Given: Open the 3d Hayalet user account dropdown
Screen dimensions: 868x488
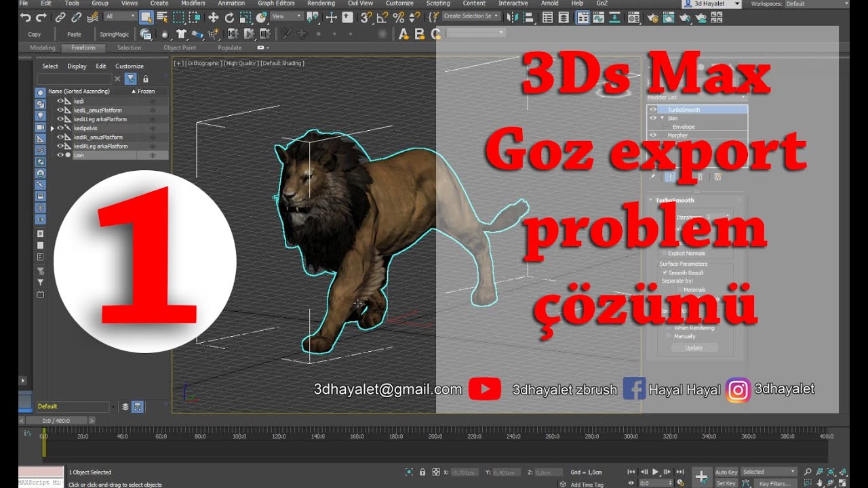Looking at the screenshot, I should [x=711, y=3].
